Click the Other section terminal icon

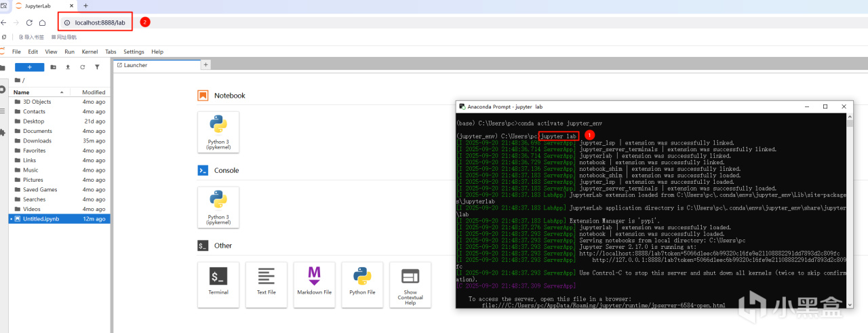point(203,246)
